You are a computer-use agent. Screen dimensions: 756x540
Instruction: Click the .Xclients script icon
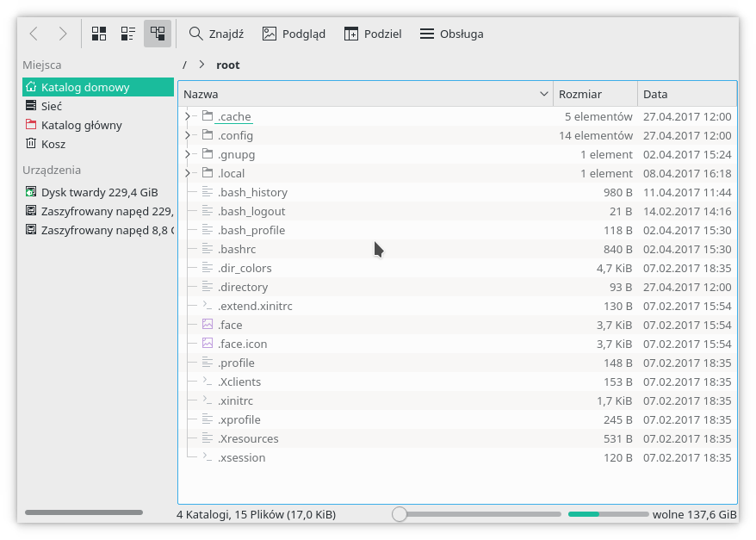click(x=208, y=382)
